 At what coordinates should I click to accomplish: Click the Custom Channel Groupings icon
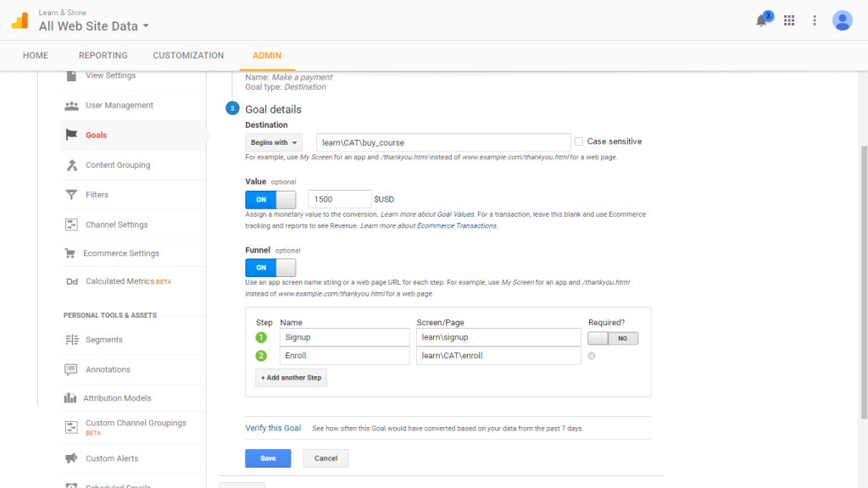pyautogui.click(x=71, y=427)
